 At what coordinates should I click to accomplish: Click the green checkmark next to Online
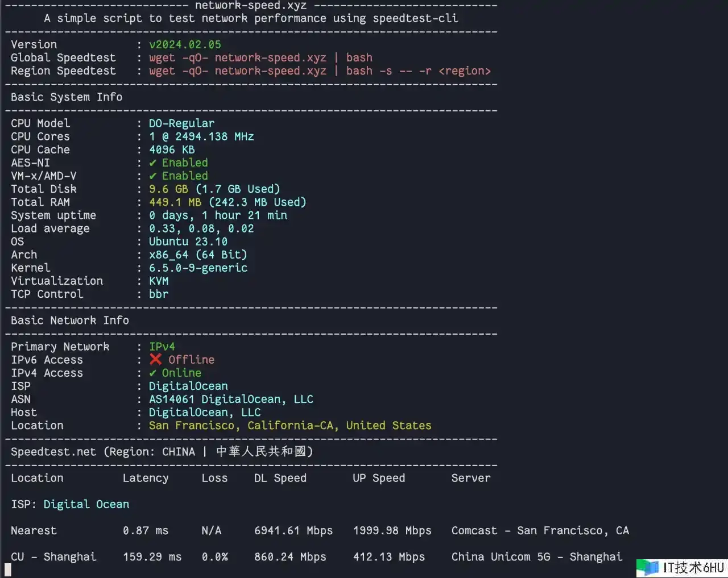[x=152, y=373]
